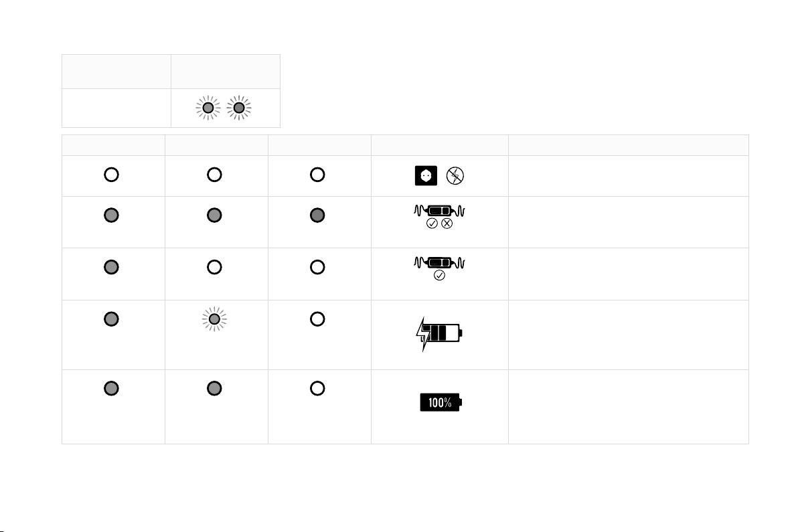Click the empty description cell beside 100% battery
798x532 pixels.
click(x=629, y=407)
